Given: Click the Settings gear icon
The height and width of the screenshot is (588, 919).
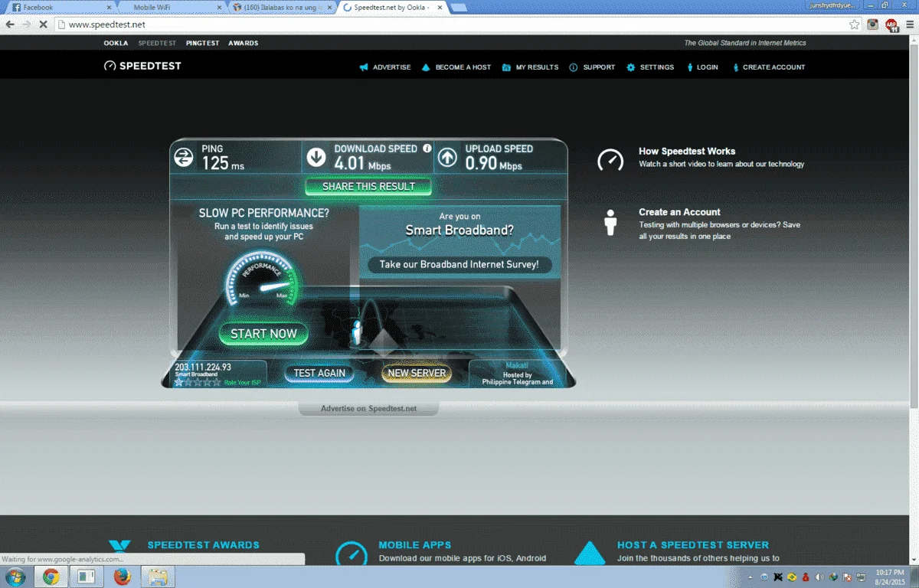Looking at the screenshot, I should coord(631,67).
